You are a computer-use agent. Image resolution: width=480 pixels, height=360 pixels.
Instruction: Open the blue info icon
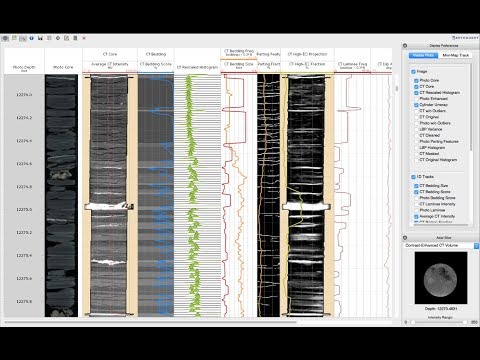tap(31, 38)
